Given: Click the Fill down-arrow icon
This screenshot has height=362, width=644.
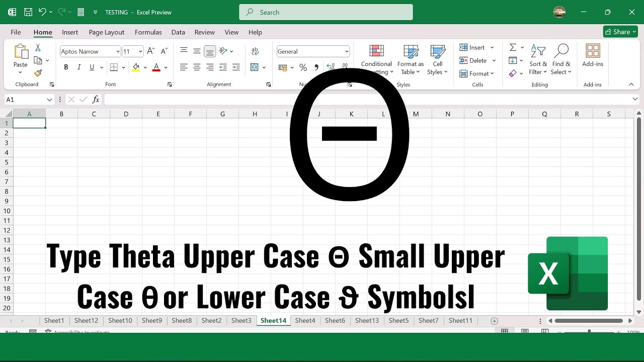Looking at the screenshot, I should (x=513, y=60).
